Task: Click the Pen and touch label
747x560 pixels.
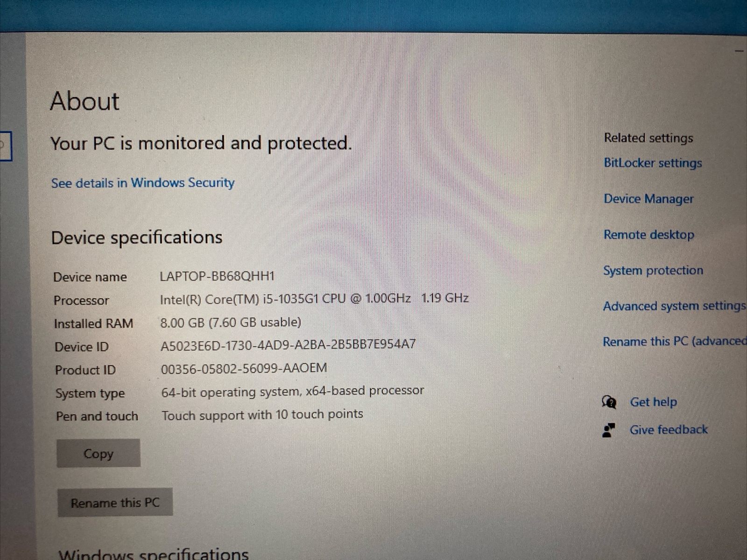Action: coord(97,416)
